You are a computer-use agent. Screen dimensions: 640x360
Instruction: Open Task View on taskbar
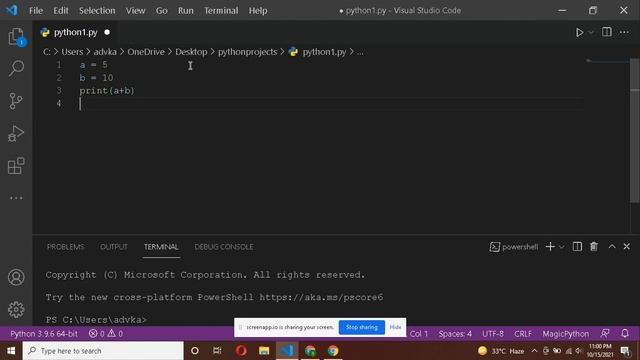217,351
